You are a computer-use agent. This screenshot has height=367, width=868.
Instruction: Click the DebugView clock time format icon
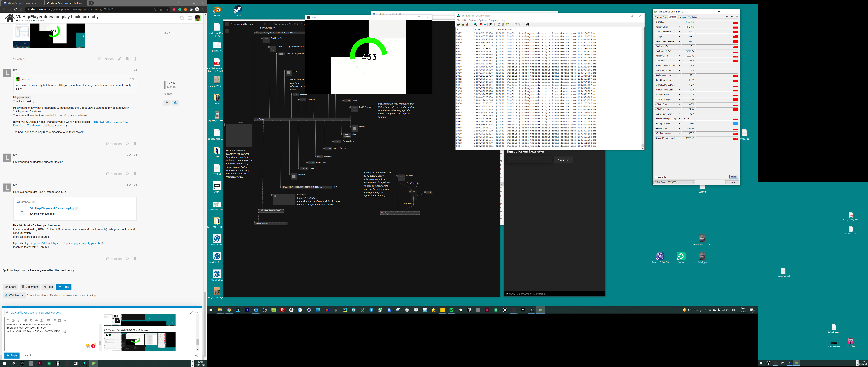[x=507, y=24]
